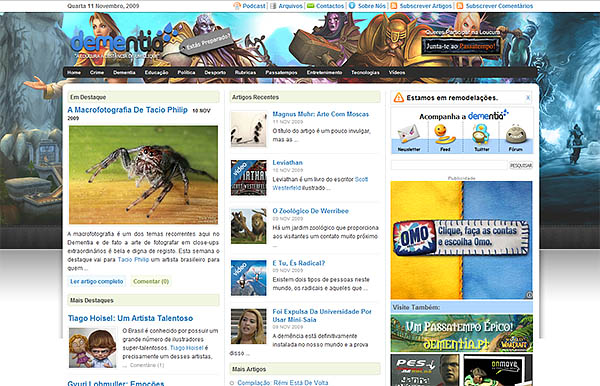This screenshot has width=600, height=386.
Task: Click the Subscrever Artigos RSS icon
Action: [x=394, y=6]
